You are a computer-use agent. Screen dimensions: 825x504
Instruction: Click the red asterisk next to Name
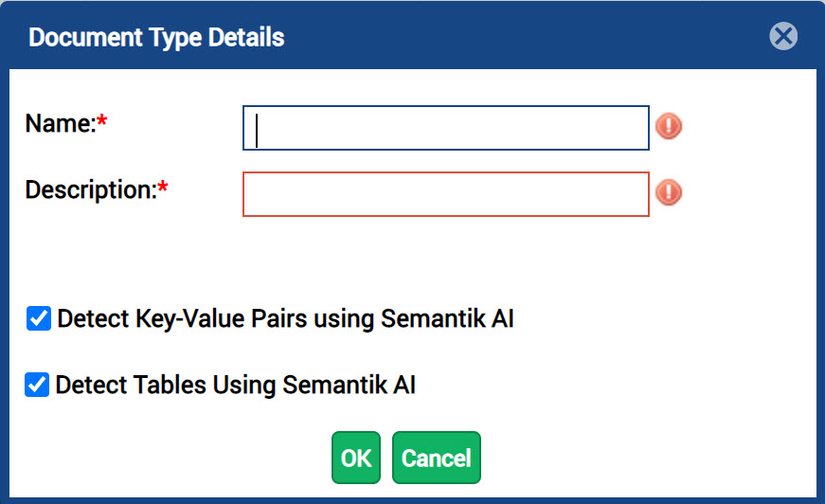(x=102, y=120)
